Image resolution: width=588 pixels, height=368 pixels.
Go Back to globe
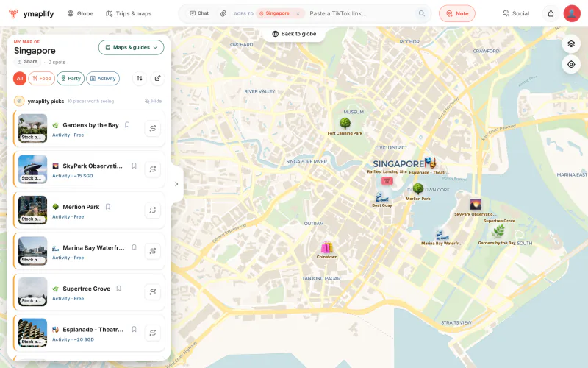coord(295,34)
